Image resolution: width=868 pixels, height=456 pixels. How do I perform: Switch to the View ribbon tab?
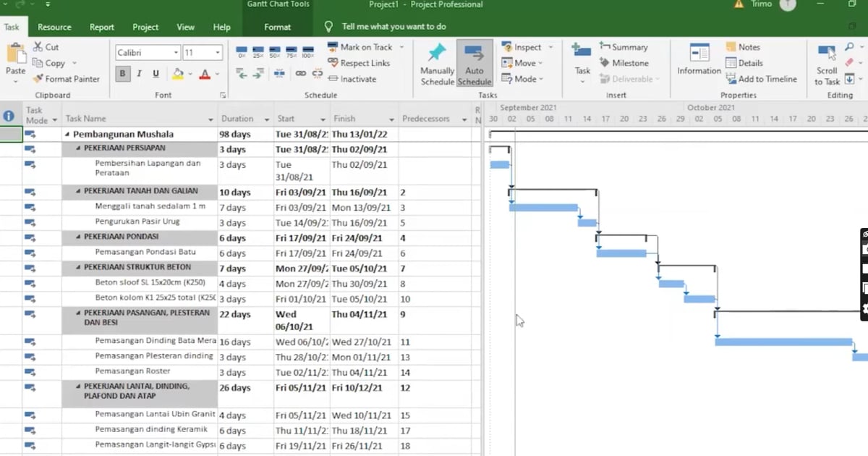coord(185,26)
